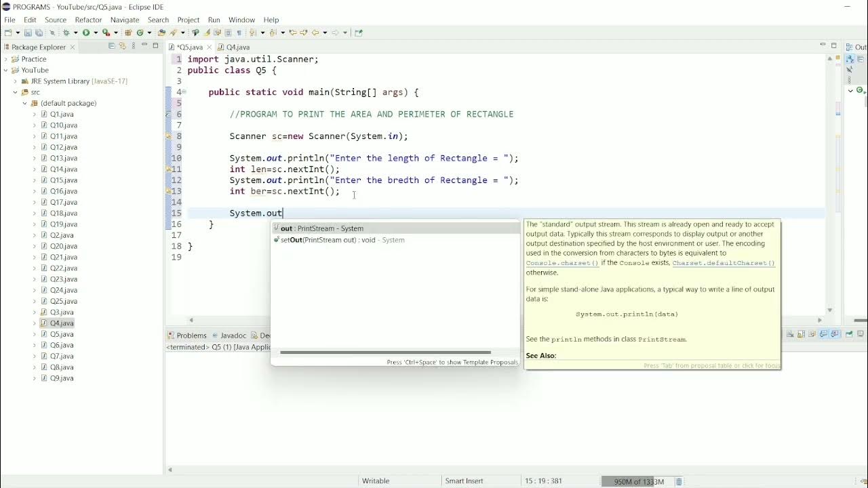Select Q4.java in Package Explorer
Screen dimensions: 868x488
[62, 323]
